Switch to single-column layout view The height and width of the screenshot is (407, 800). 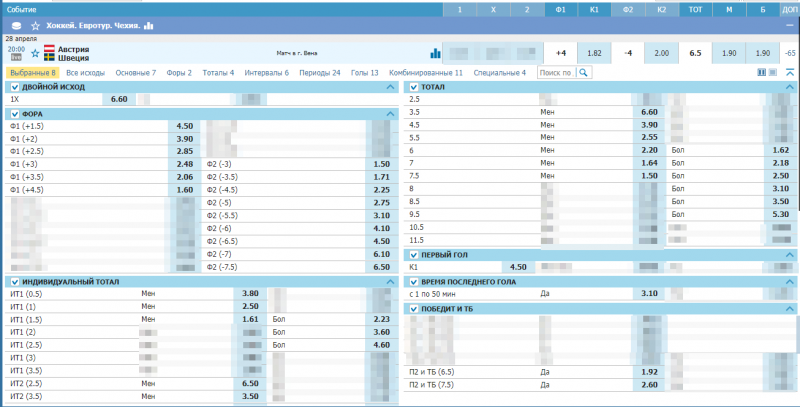(x=773, y=72)
